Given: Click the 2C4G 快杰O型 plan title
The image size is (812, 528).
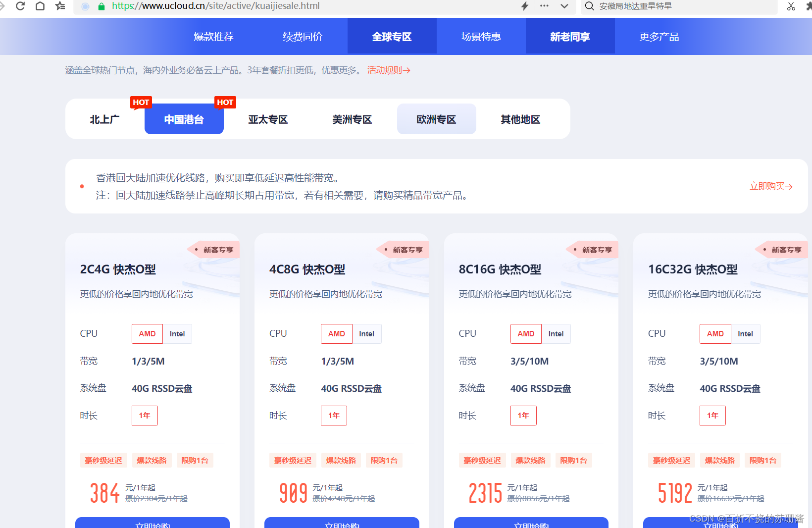Looking at the screenshot, I should (x=118, y=269).
